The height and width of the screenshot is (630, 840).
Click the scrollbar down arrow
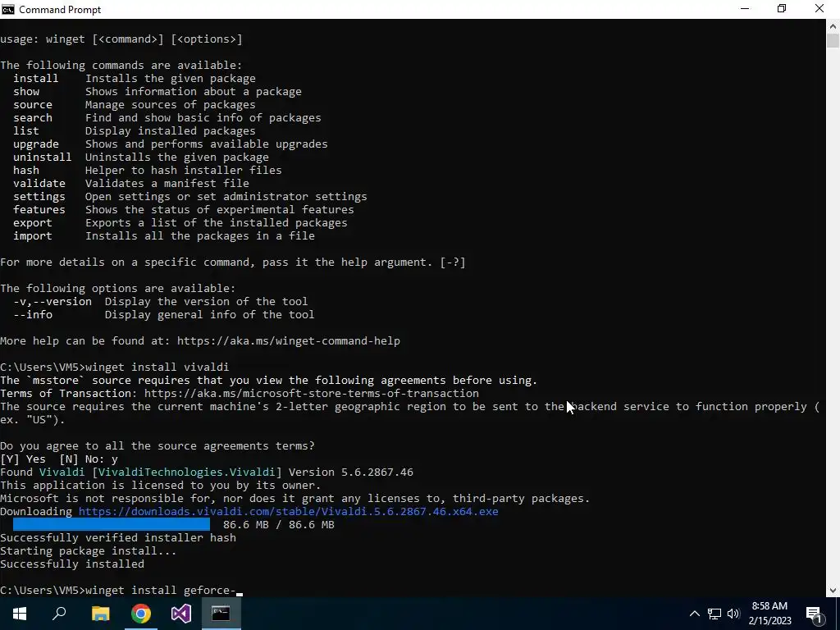pyautogui.click(x=833, y=591)
